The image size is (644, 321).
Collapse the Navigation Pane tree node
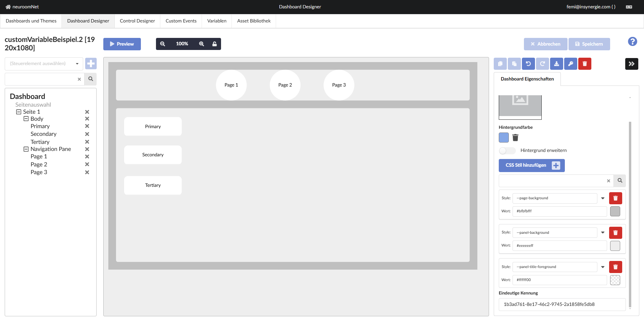(x=26, y=149)
